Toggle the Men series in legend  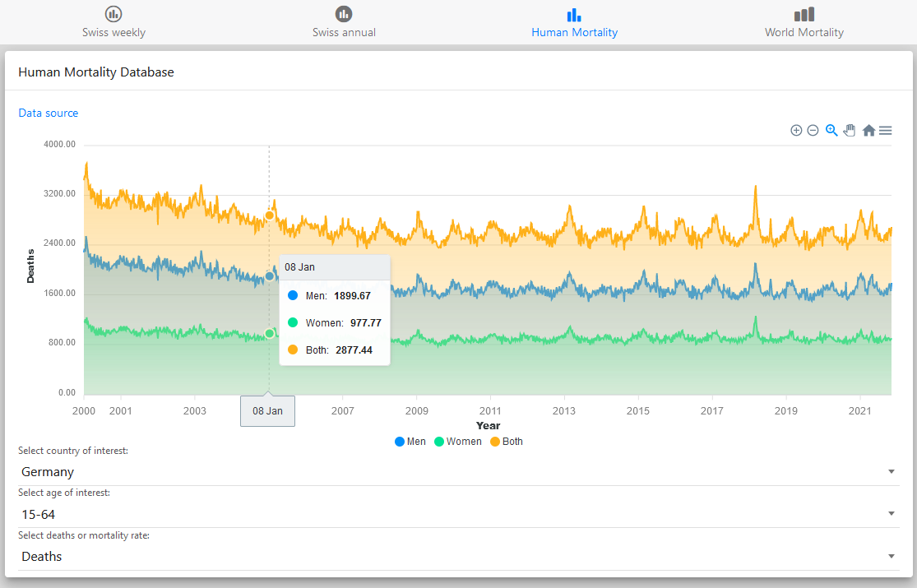[x=410, y=442]
